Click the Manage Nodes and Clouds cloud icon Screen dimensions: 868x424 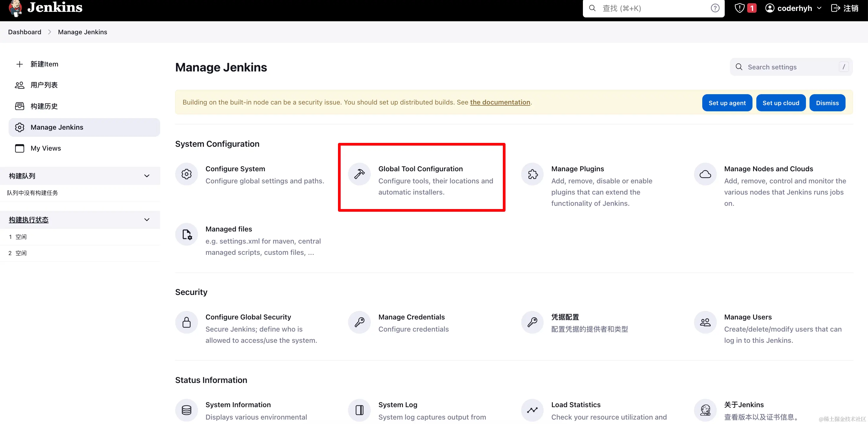coord(705,174)
